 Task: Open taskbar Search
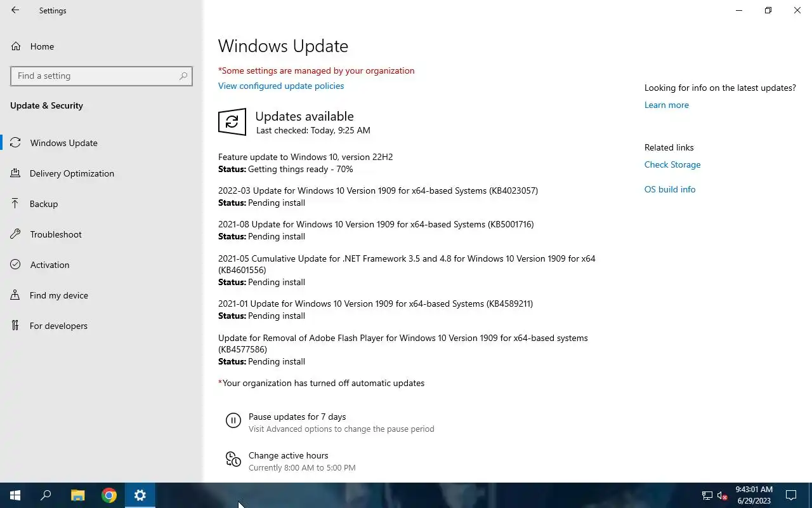tap(46, 495)
